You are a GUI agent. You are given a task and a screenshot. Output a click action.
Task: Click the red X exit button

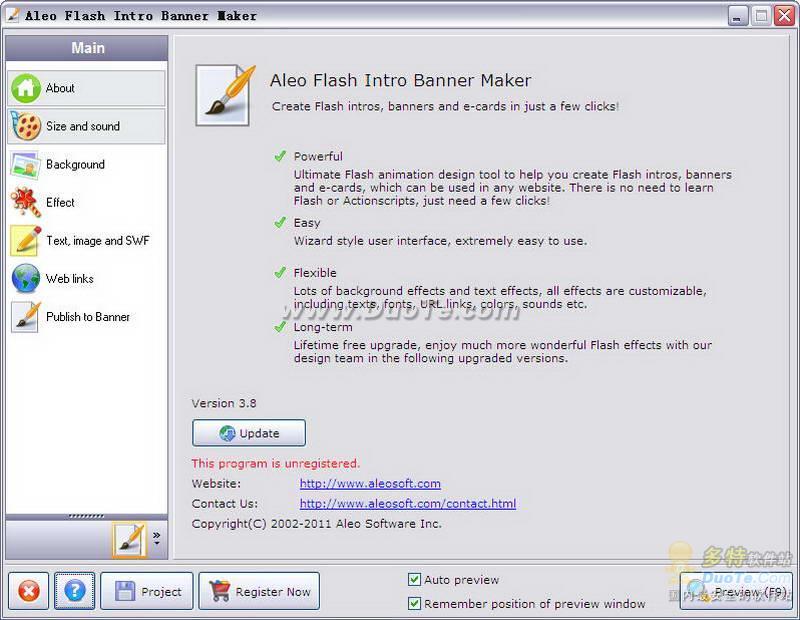[29, 591]
